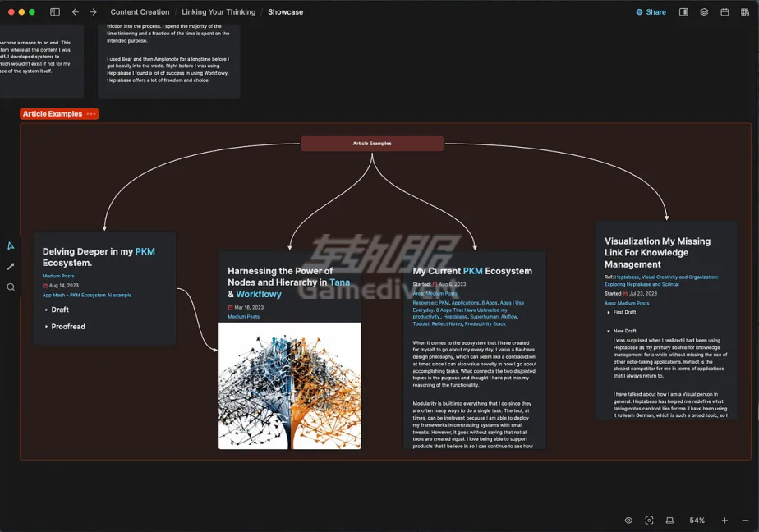Open the Productivity Stack resource link

(485, 324)
